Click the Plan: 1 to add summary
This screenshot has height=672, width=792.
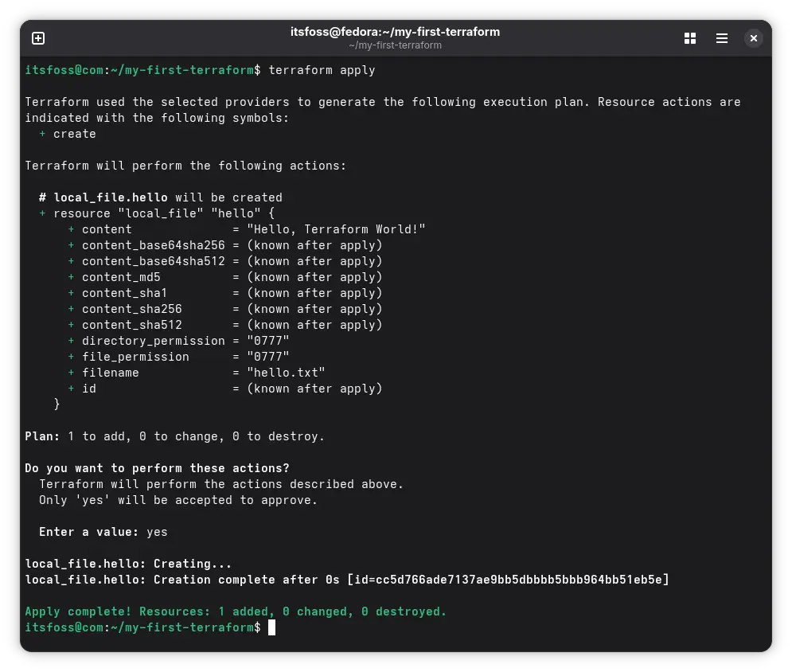[x=174, y=436]
